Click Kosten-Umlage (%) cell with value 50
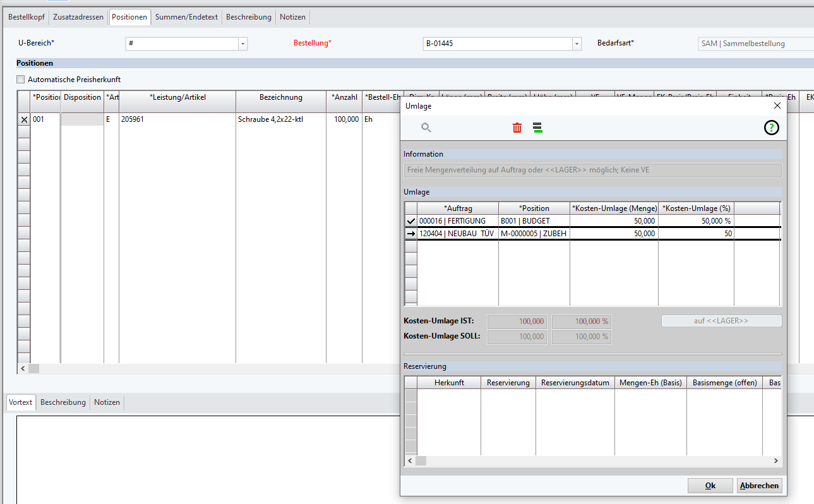Viewport: 814px width, 504px height. pos(695,234)
